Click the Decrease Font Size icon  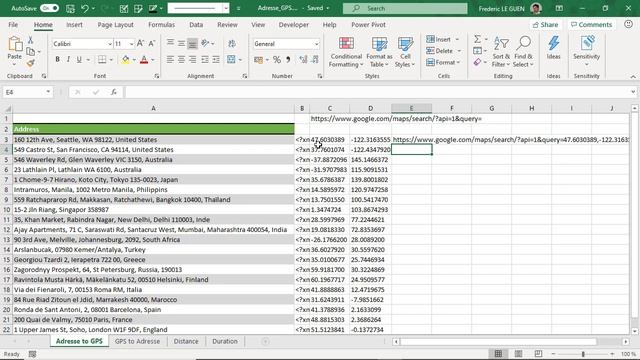pyautogui.click(x=151, y=43)
